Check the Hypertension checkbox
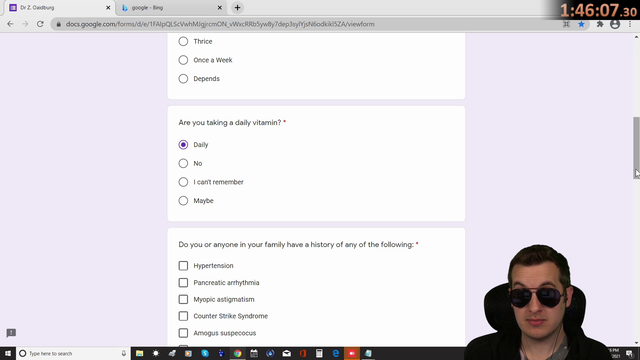 pos(183,266)
